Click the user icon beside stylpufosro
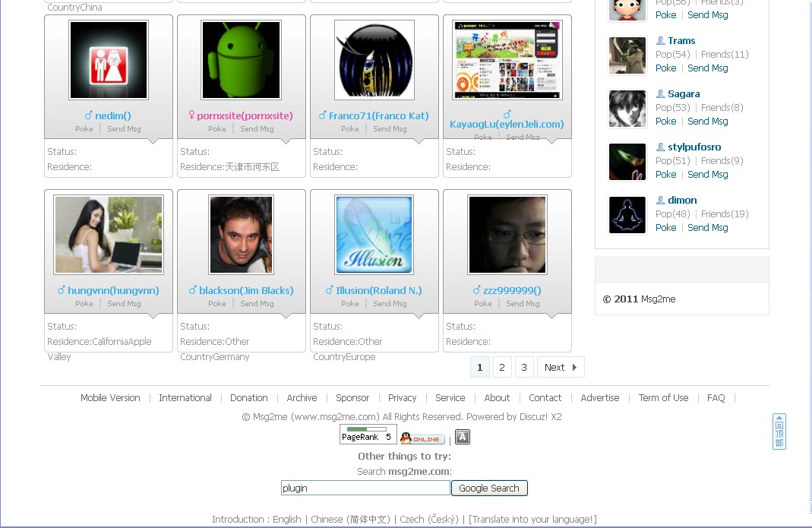Viewport: 812px width, 528px height. [x=661, y=147]
